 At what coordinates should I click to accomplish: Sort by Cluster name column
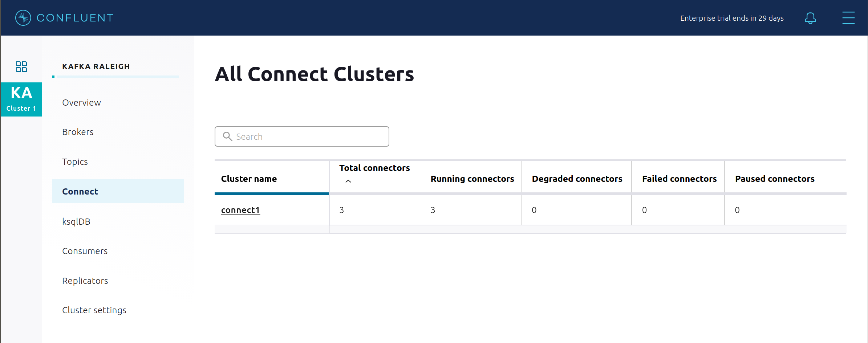[x=249, y=179]
